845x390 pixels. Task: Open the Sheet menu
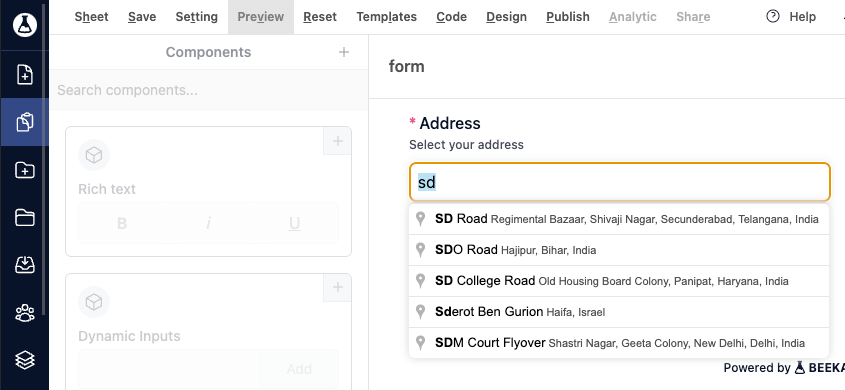[92, 17]
